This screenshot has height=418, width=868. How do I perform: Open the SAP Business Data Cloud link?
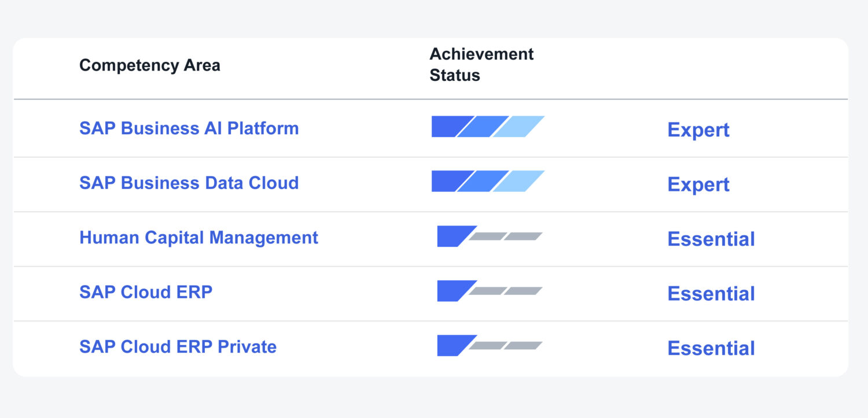click(189, 183)
